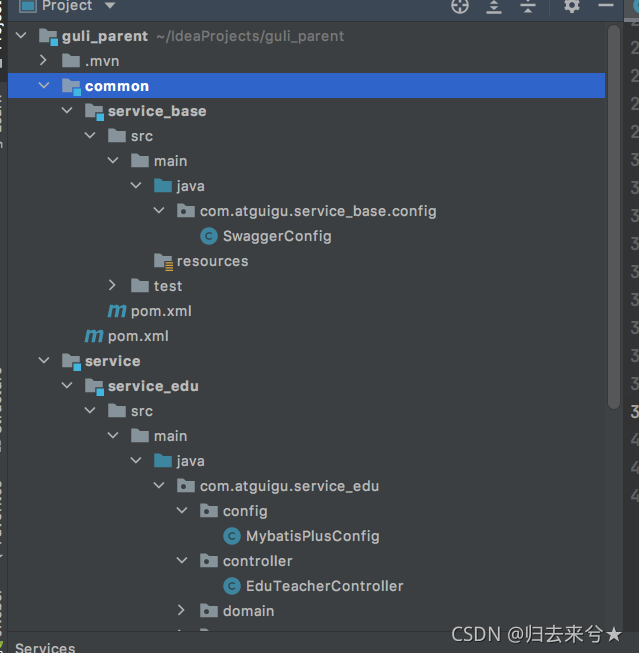This screenshot has height=653, width=639.
Task: Click the common module folder icon
Action: point(71,87)
